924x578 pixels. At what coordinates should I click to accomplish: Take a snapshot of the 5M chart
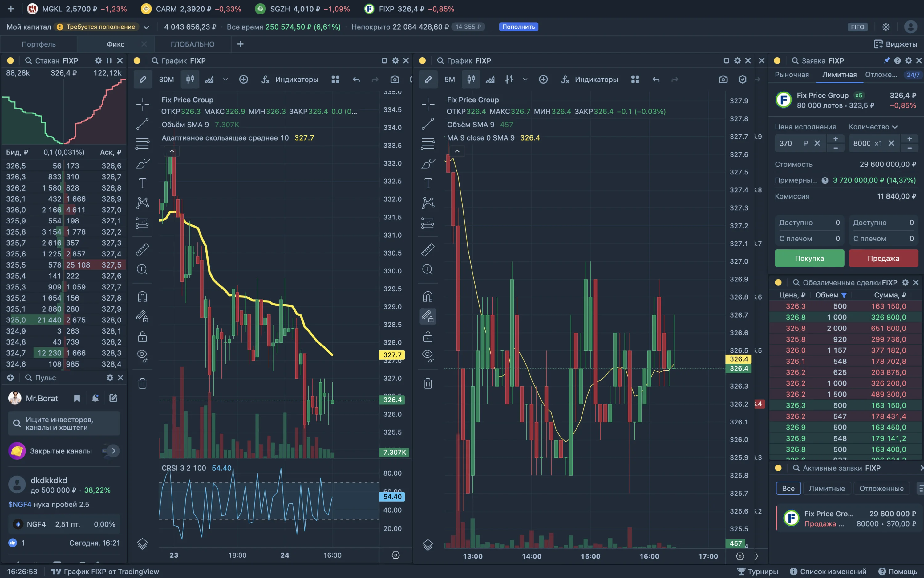(723, 80)
